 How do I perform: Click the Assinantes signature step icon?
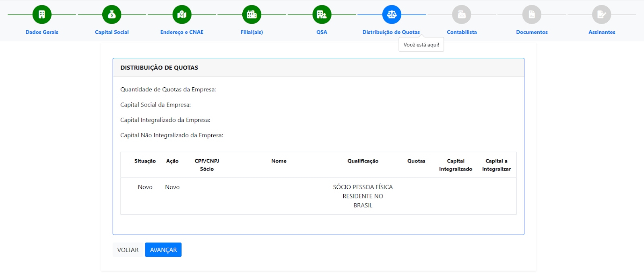602,15
